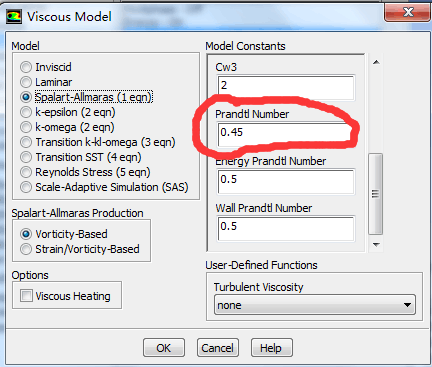
Task: Switch production to Strain/Vorticity-Based
Action: pyautogui.click(x=26, y=249)
